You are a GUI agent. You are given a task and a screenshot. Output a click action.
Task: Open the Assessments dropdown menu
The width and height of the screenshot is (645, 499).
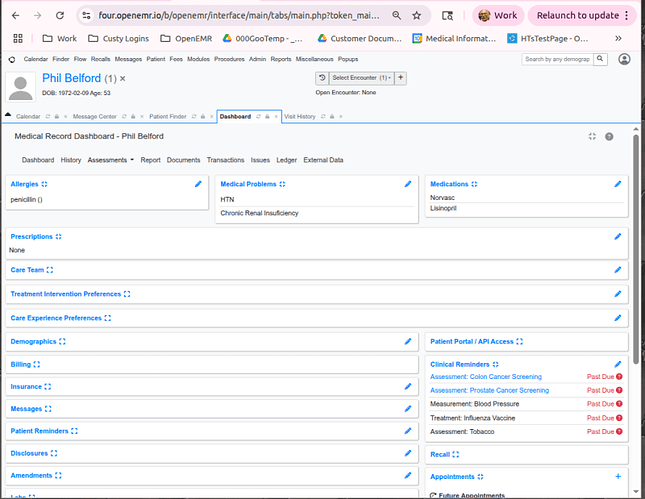[110, 160]
